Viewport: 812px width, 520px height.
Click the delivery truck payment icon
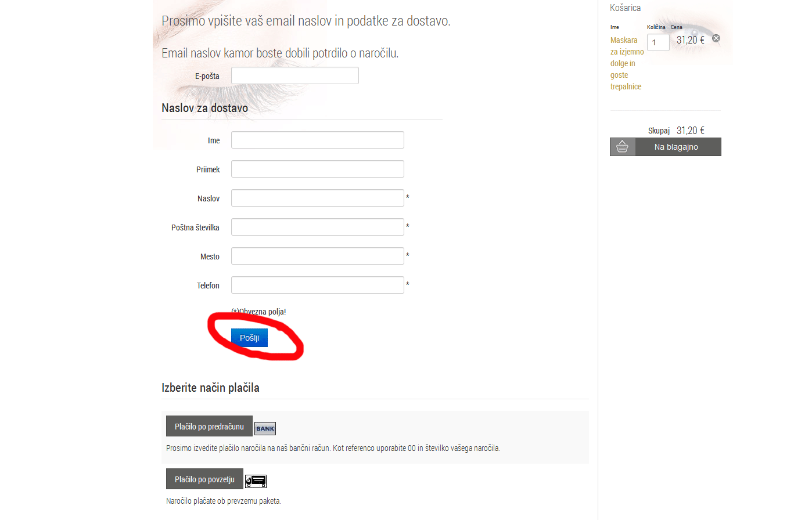tap(256, 481)
